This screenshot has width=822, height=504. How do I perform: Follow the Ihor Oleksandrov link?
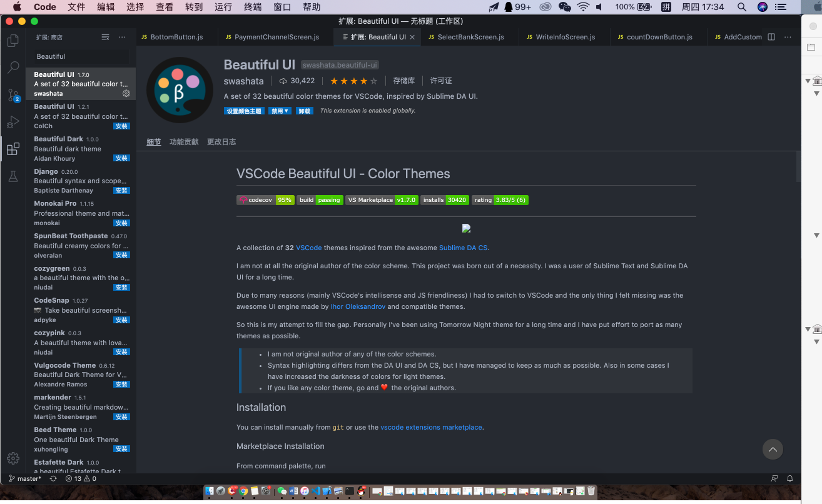(358, 306)
